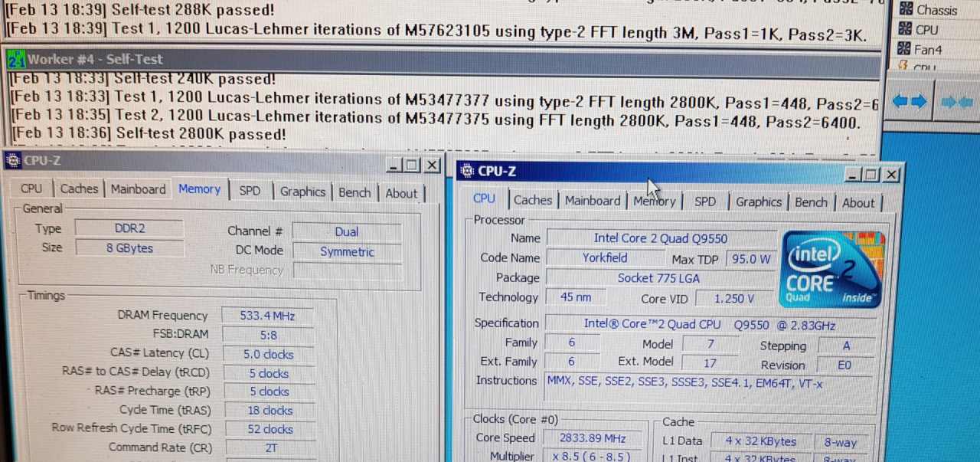Click the Ext. Family value 6

(x=571, y=362)
